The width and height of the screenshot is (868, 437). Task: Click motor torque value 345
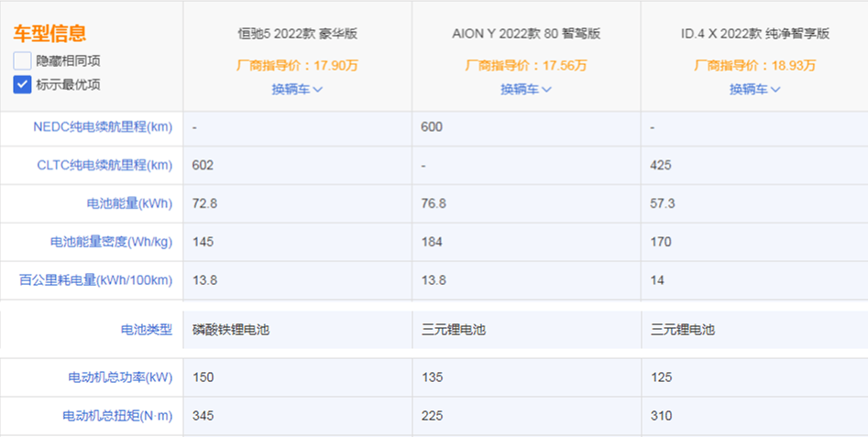(203, 416)
